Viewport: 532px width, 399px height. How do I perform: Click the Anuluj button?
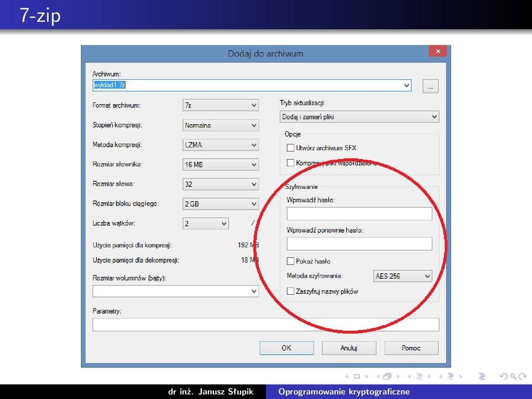click(x=349, y=348)
